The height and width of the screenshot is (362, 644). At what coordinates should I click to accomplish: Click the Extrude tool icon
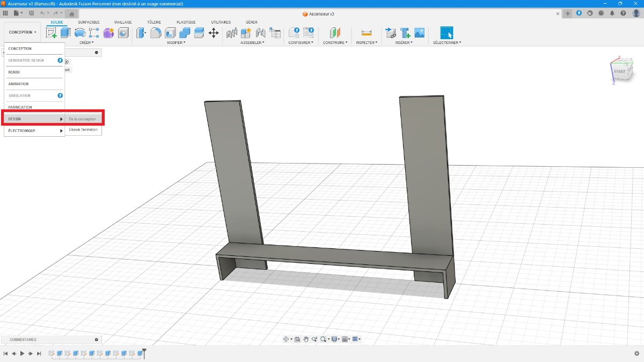tap(65, 33)
